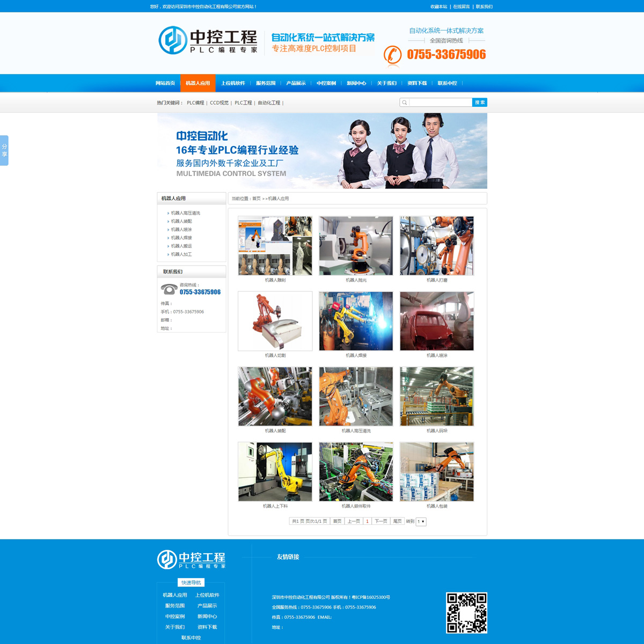Click the magnifier icon in the search box
Viewport: 644px width, 644px height.
405,103
